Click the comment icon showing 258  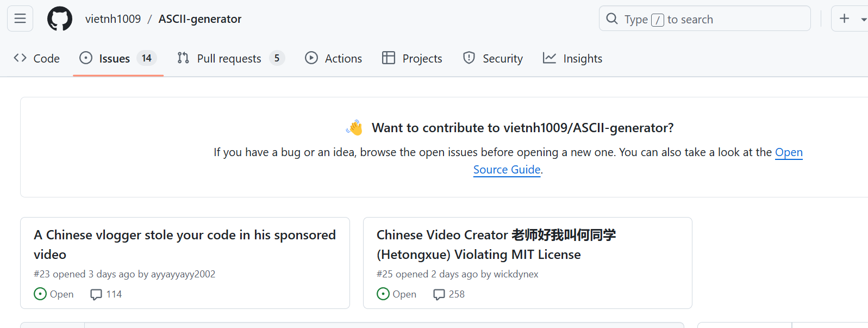(x=439, y=294)
